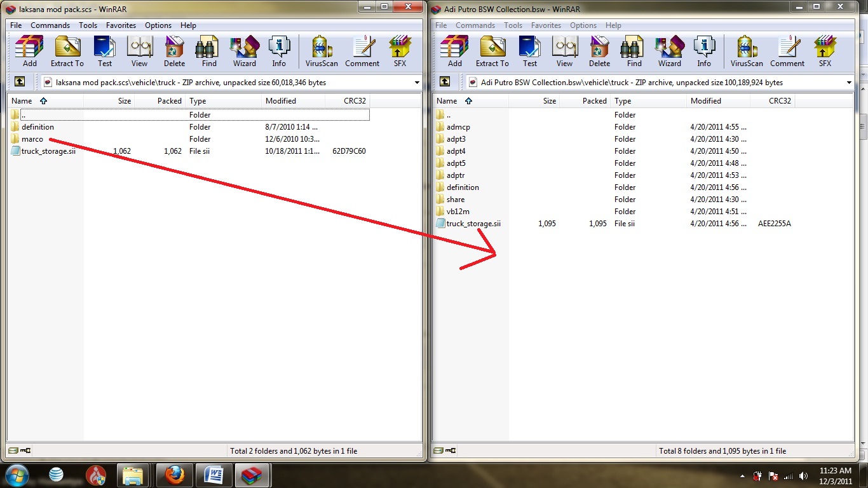The width and height of the screenshot is (868, 488).
Task: Click laksana mod pack status bar key icon
Action: [x=26, y=451]
